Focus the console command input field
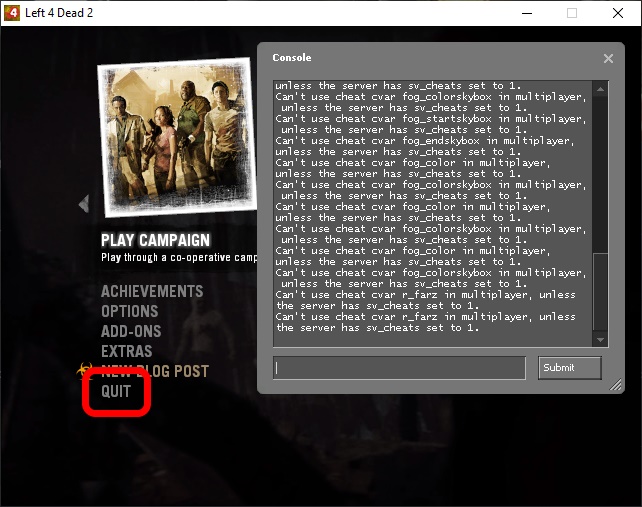 coord(399,368)
